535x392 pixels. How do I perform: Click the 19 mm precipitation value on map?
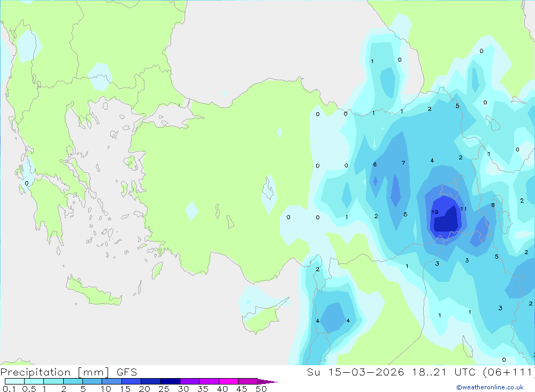(434, 212)
